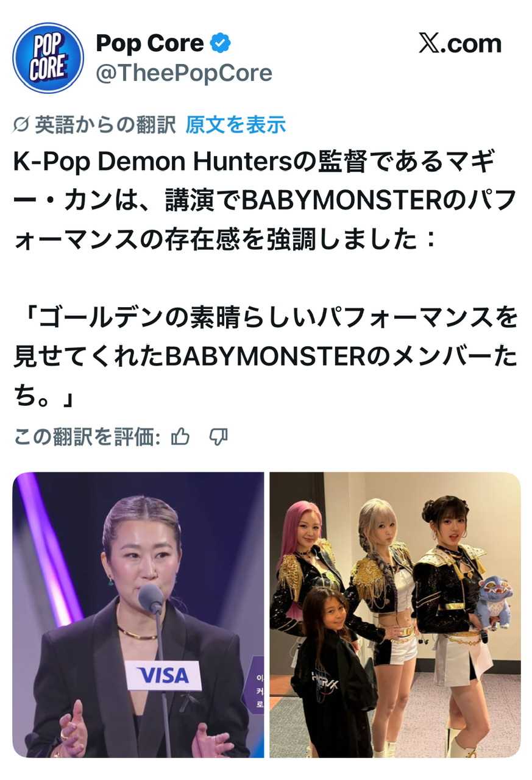Image resolution: width=532 pixels, height=780 pixels.
Task: Click the この翻訳を評価 label
Action: pyautogui.click(x=87, y=436)
